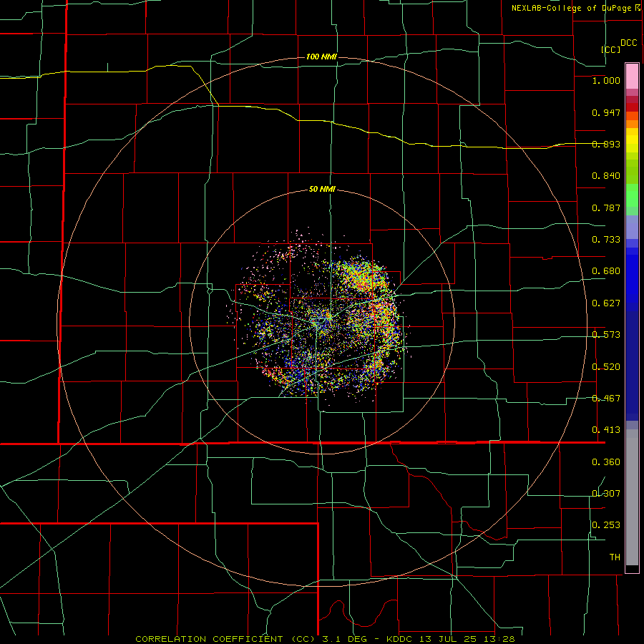Viewport: 644px width, 644px height.
Task: Click the 0.413 scale value
Action: click(606, 430)
